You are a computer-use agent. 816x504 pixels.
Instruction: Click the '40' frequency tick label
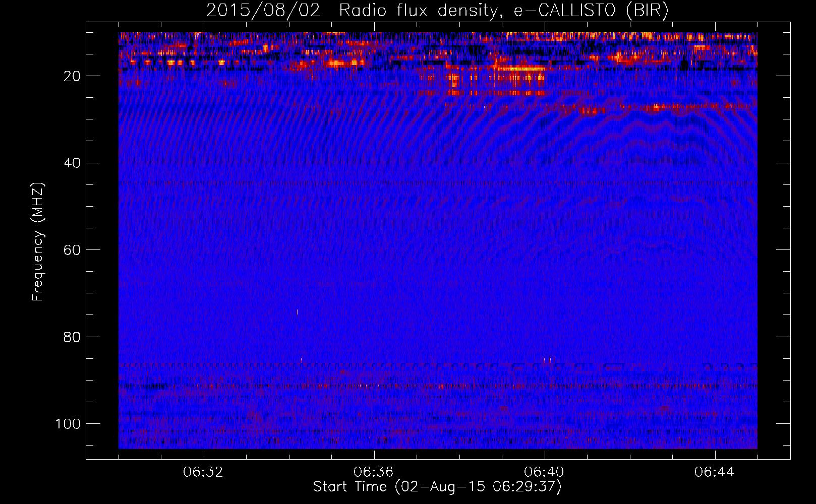click(x=72, y=163)
